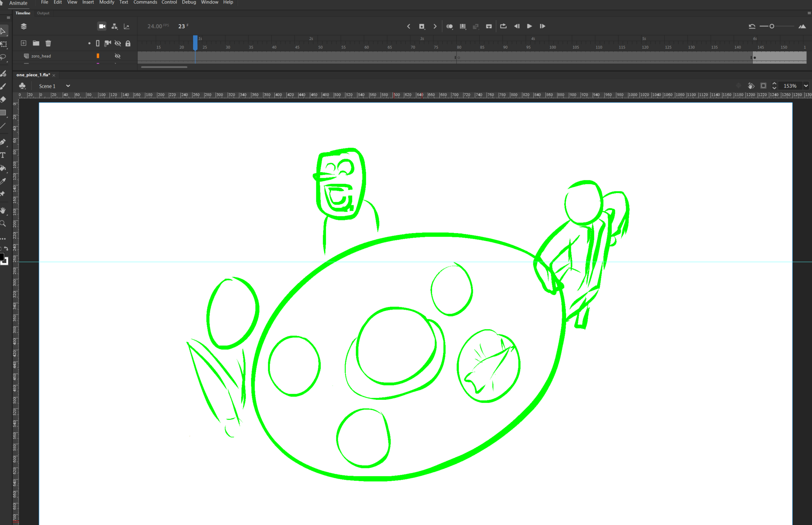Play the animation
Screen dimensions: 812x525
[530, 26]
